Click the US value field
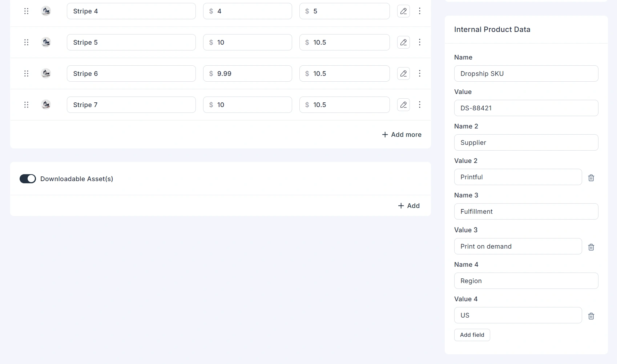617x364 pixels. click(518, 315)
